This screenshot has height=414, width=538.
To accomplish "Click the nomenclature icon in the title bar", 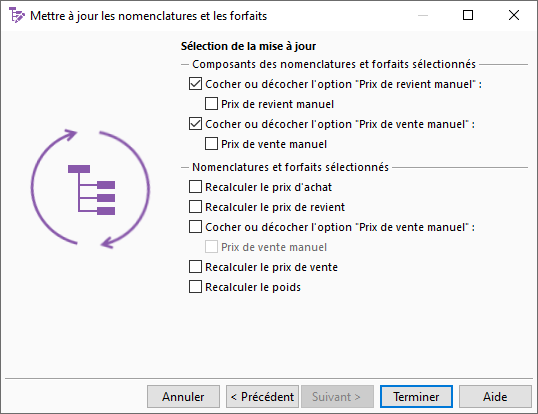I will pos(16,15).
